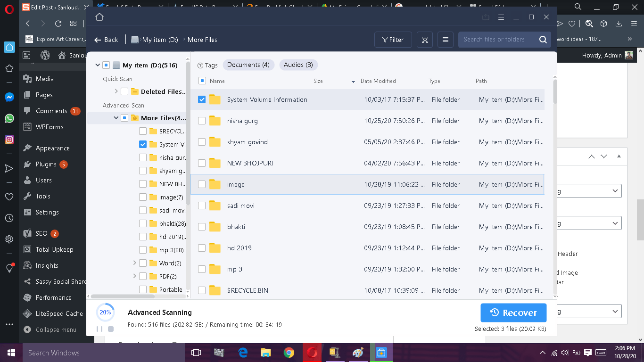Open Opera sidebar bookmarks star icon
The width and height of the screenshot is (644, 362).
click(9, 68)
